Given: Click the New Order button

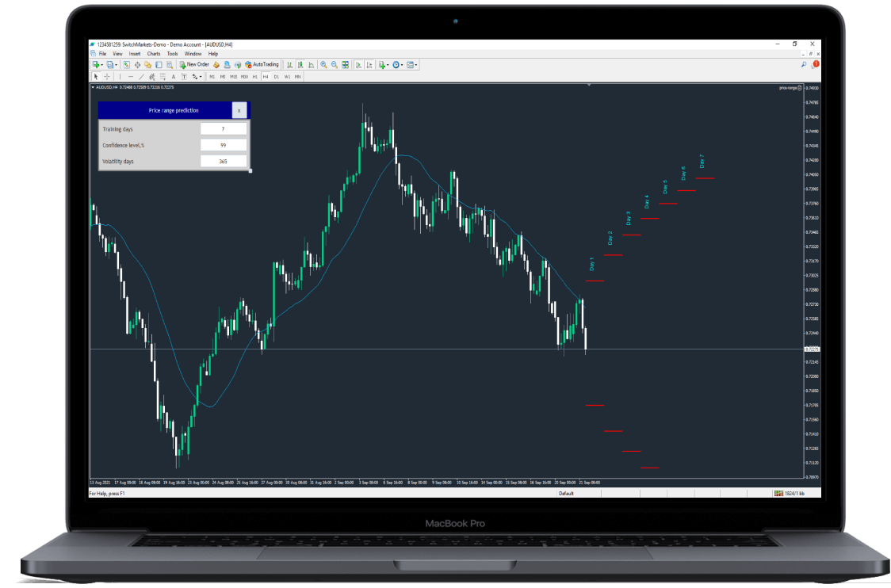Looking at the screenshot, I should (194, 65).
